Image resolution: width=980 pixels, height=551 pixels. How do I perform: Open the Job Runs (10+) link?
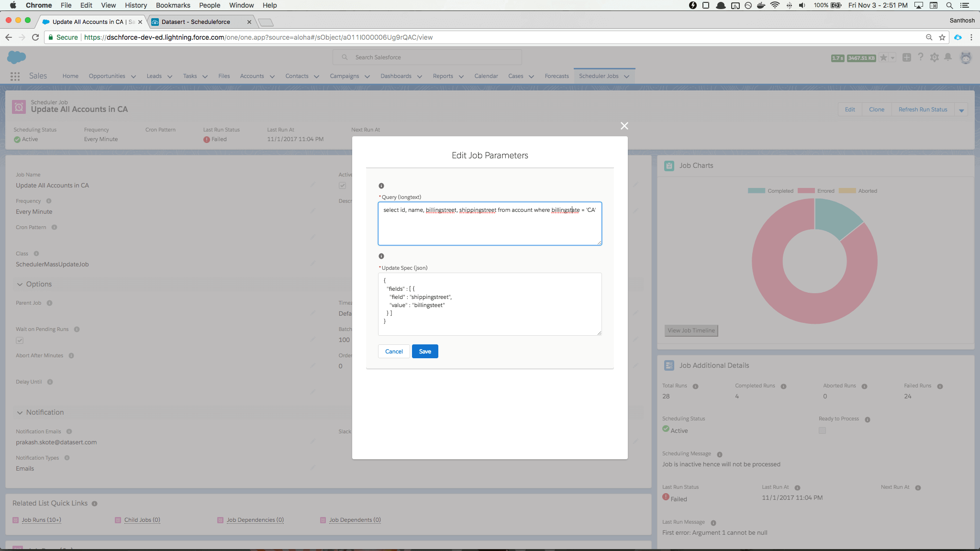(x=41, y=520)
